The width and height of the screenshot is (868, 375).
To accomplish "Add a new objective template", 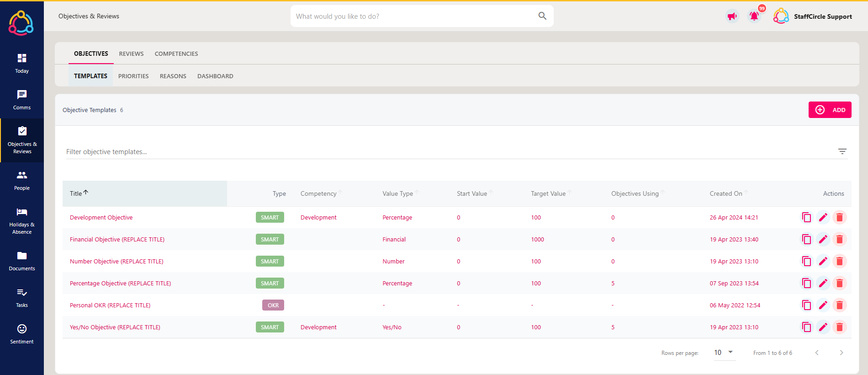I will [x=830, y=110].
